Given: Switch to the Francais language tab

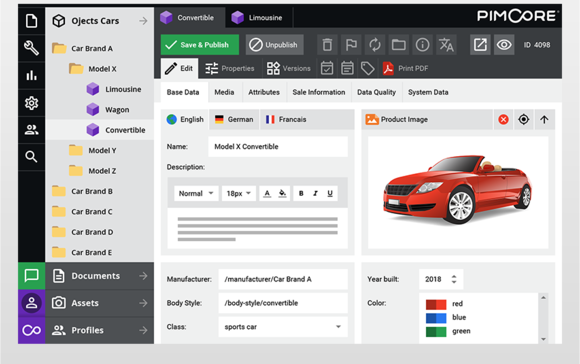Looking at the screenshot, I should coord(286,119).
